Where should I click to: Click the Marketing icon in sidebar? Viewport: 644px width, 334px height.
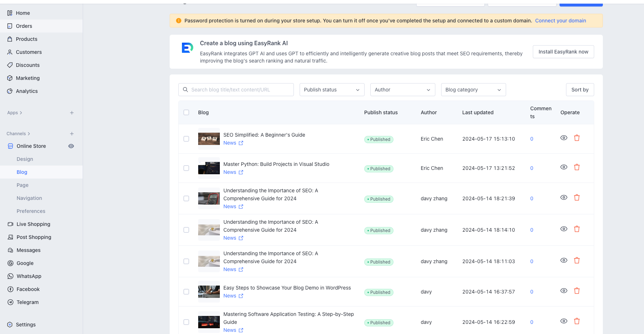point(10,78)
